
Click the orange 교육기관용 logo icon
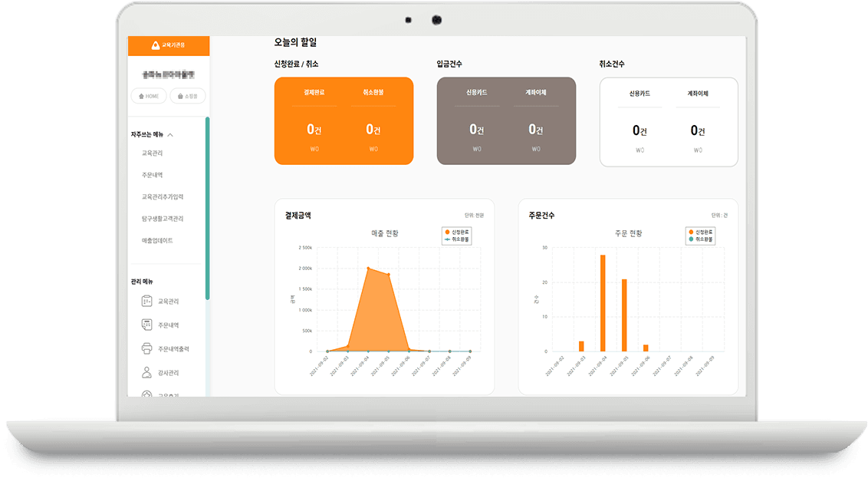click(x=155, y=45)
